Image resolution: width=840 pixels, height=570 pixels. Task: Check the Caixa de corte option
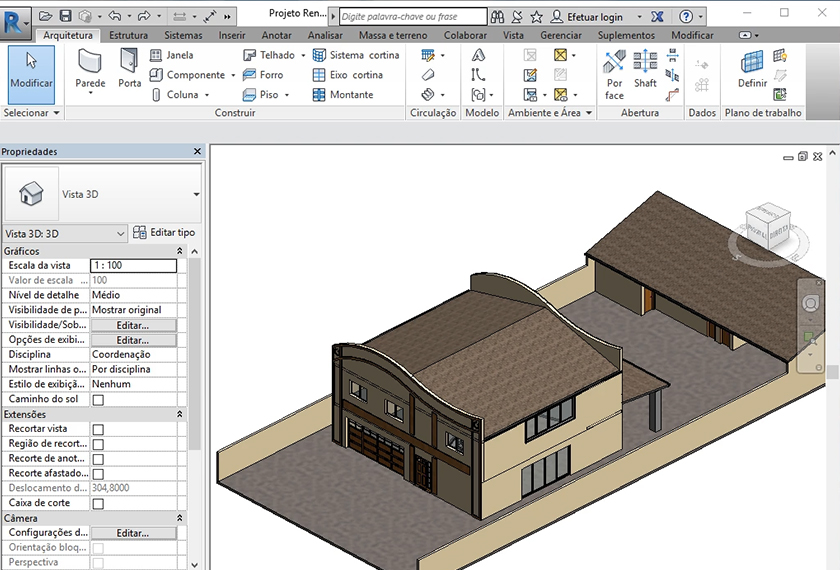[x=98, y=504]
